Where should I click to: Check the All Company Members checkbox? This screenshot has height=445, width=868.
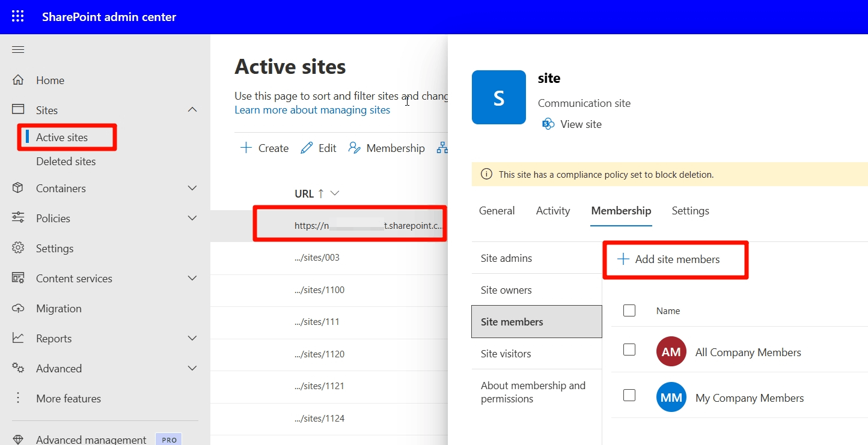[x=629, y=350]
